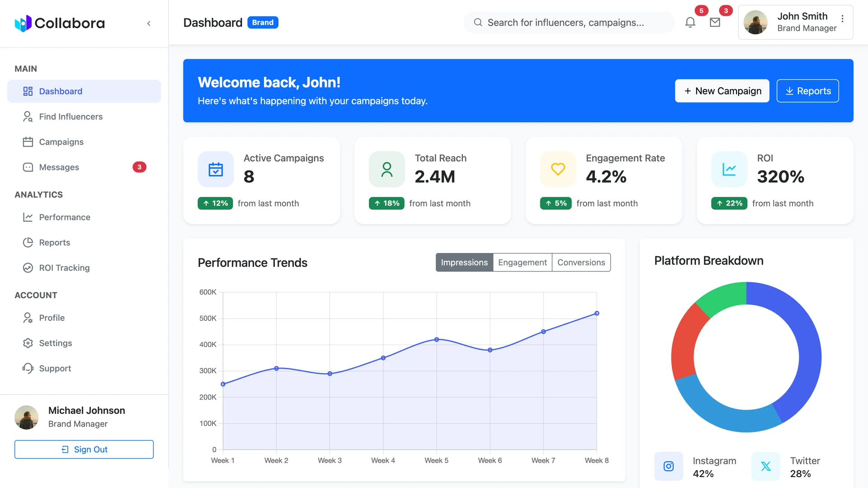The width and height of the screenshot is (868, 488).
Task: Click the Support headset icon
Action: coord(28,368)
